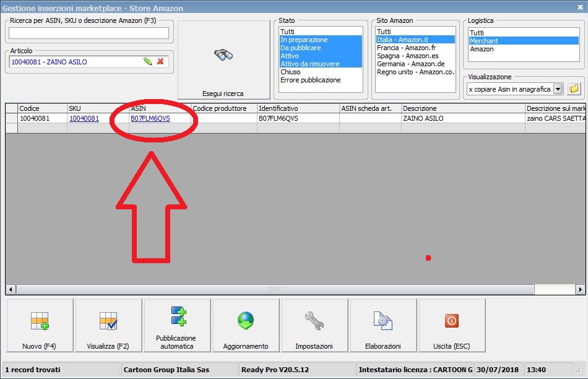
Task: Select Attivo da rimuovere status
Action: pyautogui.click(x=321, y=64)
